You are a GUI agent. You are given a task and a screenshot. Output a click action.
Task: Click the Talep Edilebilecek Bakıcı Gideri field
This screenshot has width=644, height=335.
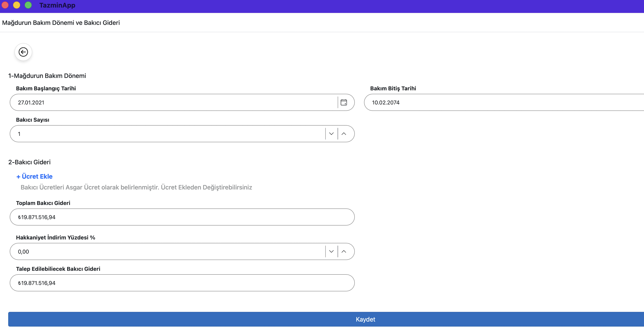click(x=182, y=283)
